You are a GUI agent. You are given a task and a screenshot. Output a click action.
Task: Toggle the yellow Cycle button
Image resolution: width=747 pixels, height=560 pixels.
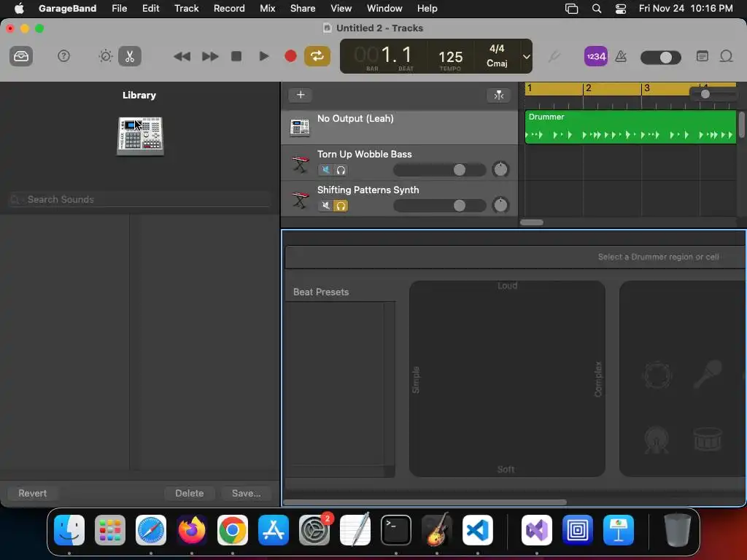pos(317,56)
